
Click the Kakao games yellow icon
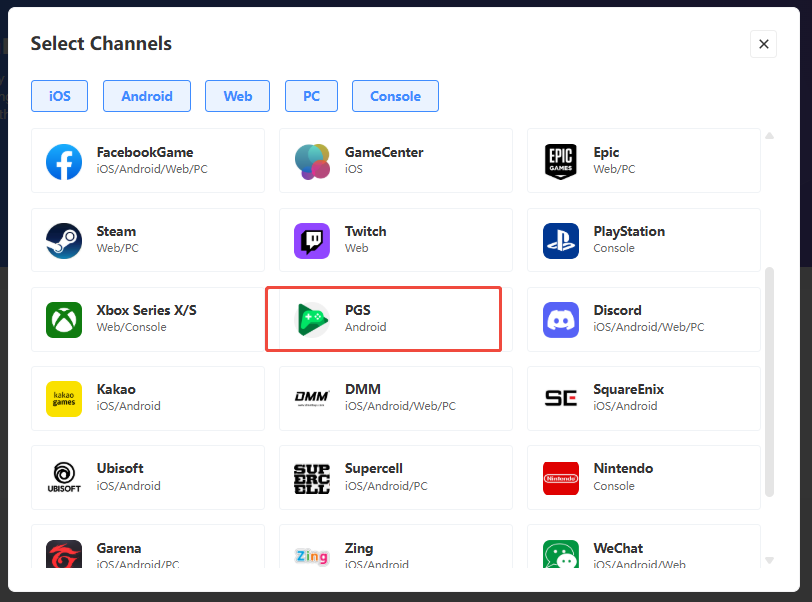(64, 399)
